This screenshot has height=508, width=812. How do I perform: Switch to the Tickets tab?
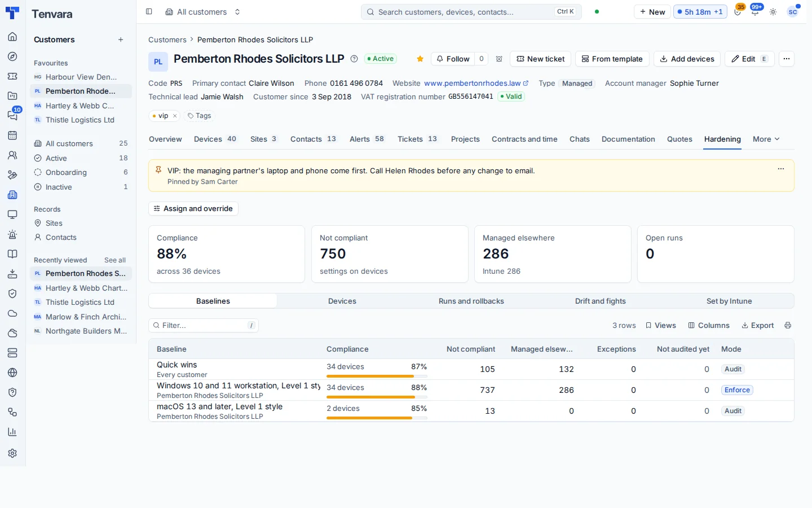click(x=417, y=139)
